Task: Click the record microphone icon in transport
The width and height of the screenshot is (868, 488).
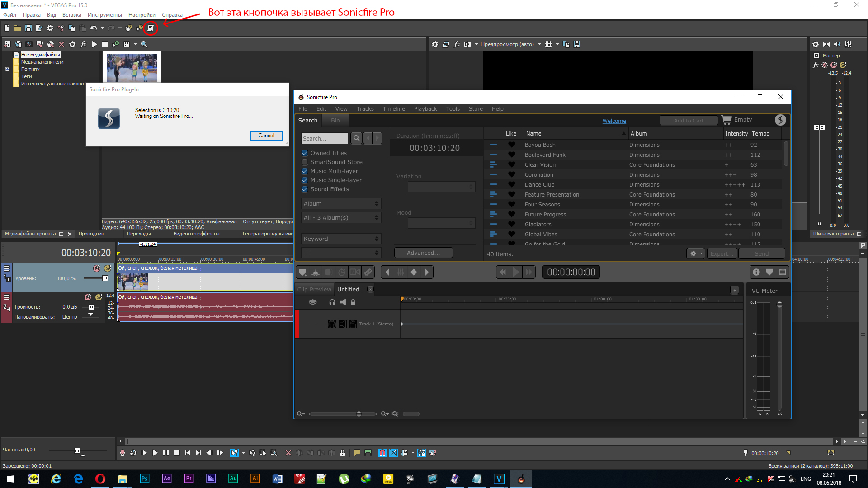Action: point(122,453)
